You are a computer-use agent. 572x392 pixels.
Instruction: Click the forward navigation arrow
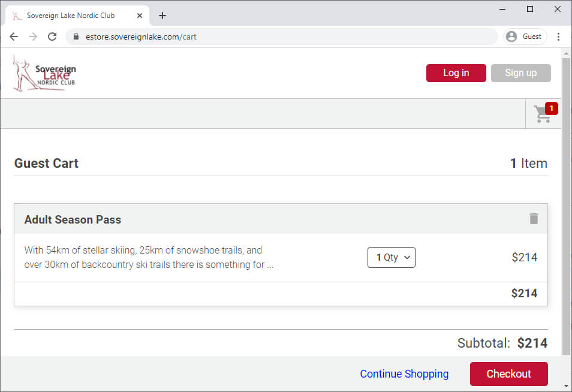33,37
